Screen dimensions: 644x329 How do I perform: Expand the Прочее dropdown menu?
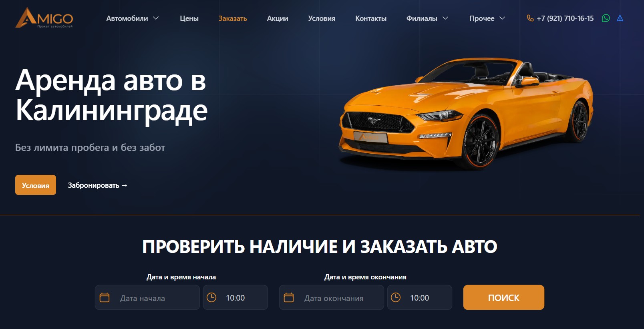[487, 18]
